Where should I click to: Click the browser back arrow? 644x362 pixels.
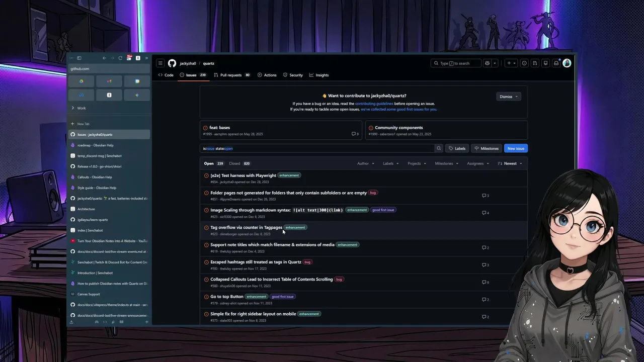pyautogui.click(x=104, y=58)
